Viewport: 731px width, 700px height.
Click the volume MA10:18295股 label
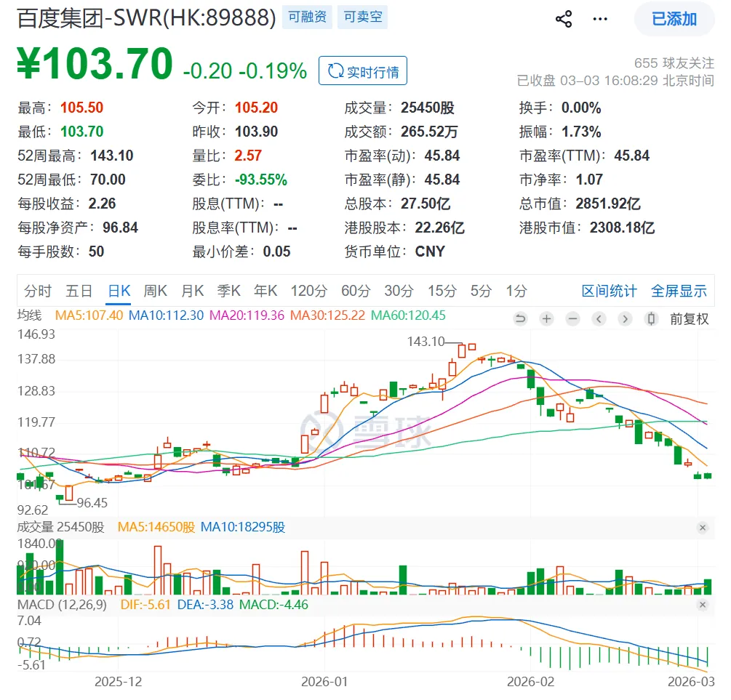[x=243, y=528]
